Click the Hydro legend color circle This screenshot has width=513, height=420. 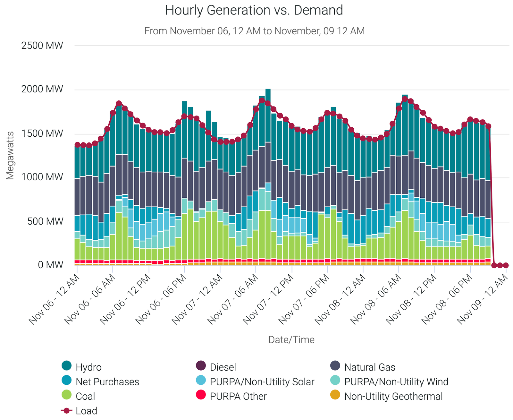click(66, 365)
